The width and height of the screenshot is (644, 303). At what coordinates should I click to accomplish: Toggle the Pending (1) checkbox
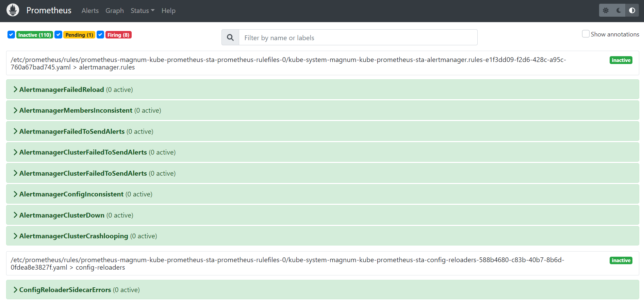pos(59,35)
